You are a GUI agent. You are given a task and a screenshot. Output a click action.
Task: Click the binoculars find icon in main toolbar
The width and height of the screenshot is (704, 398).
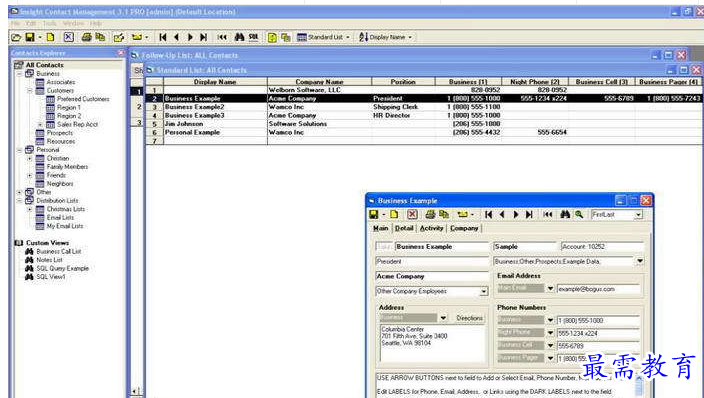[x=239, y=37]
